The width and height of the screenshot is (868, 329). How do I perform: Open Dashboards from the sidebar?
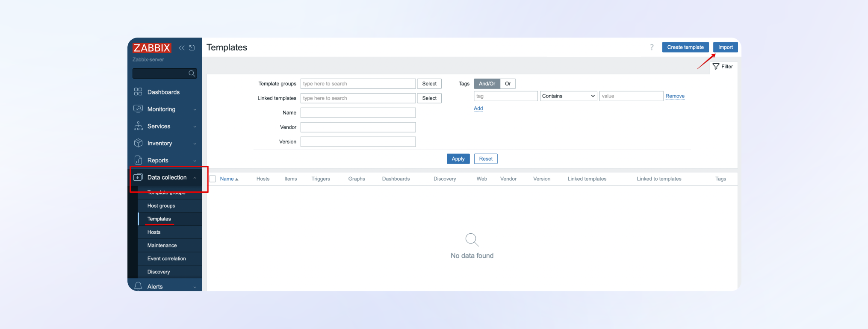(x=163, y=92)
